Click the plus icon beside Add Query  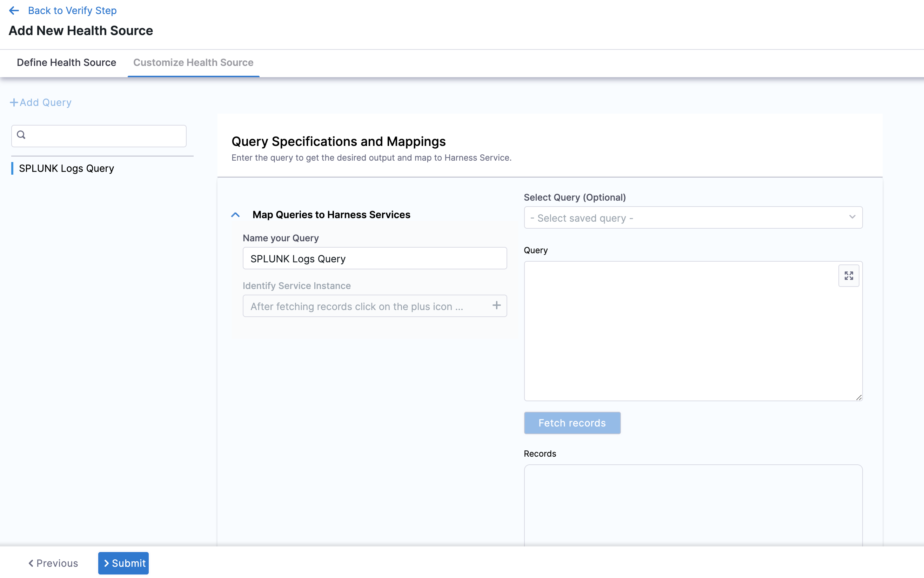(x=14, y=102)
